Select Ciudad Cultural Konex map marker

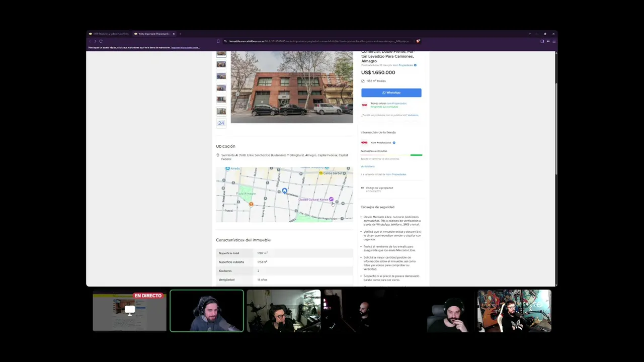point(331,200)
